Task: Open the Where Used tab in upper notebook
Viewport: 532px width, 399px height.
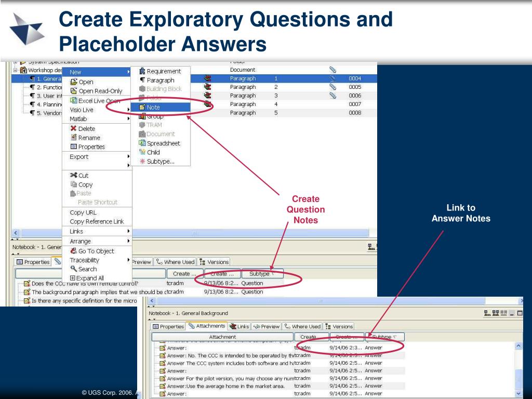Action: [x=176, y=262]
